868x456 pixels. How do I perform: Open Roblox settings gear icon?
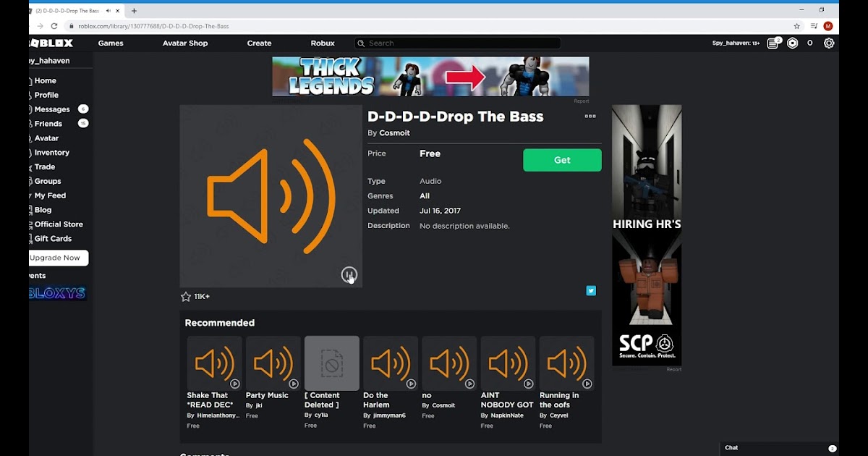pos(829,43)
